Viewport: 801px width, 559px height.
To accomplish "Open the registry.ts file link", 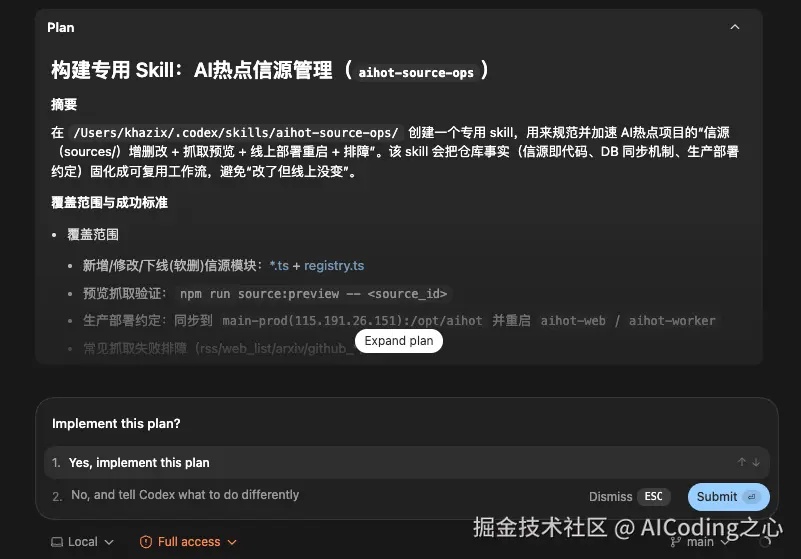I will (334, 266).
